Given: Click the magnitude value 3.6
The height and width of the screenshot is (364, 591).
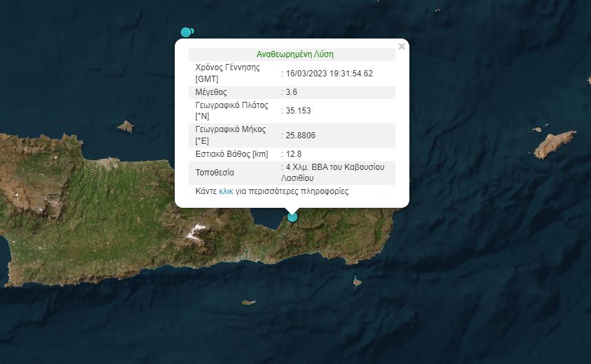Looking at the screenshot, I should [292, 92].
